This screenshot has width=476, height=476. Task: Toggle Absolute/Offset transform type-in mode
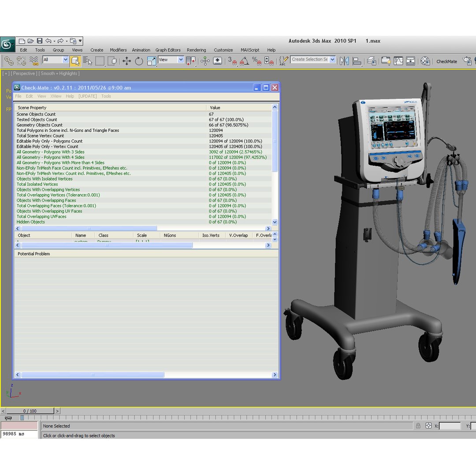point(428,426)
